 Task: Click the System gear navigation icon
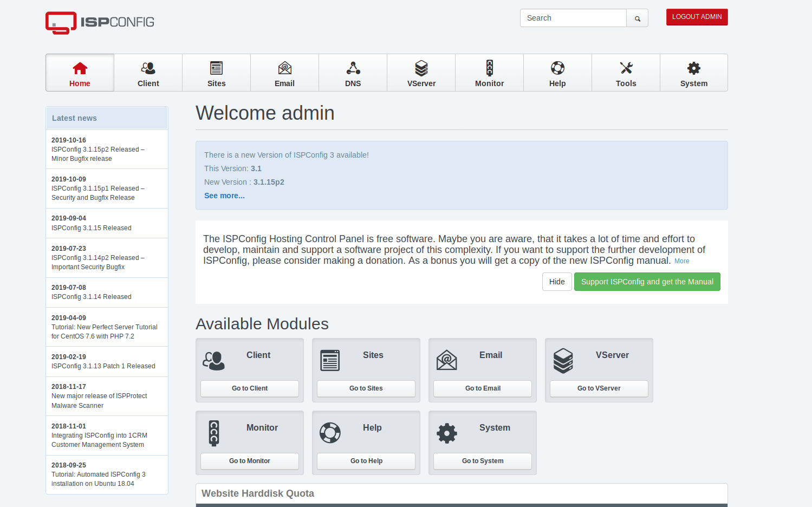pos(693,68)
